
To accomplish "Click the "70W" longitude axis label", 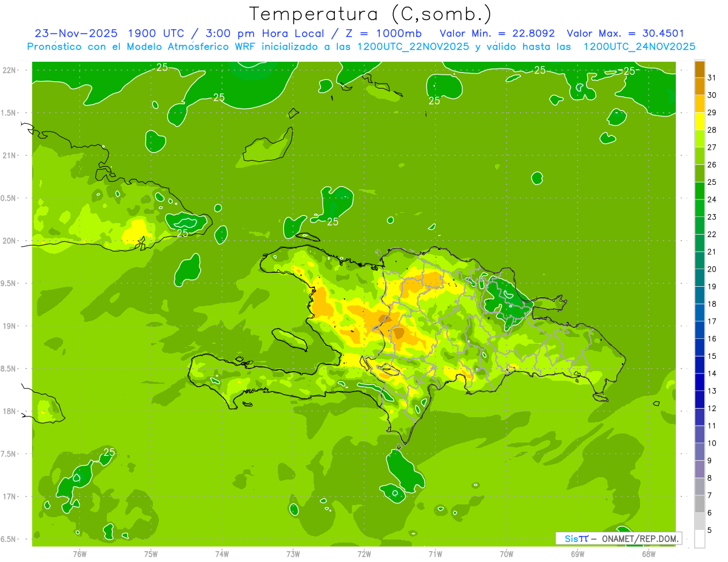I will coord(507,554).
